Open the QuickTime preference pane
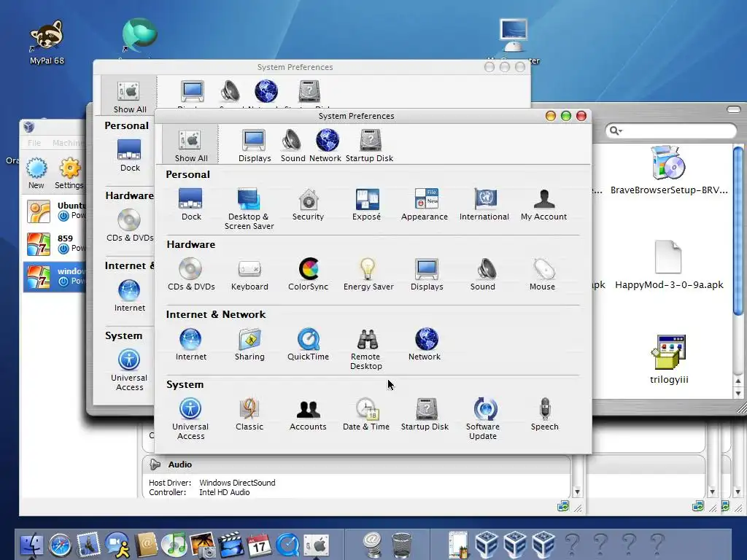Image resolution: width=747 pixels, height=560 pixels. coord(309,344)
